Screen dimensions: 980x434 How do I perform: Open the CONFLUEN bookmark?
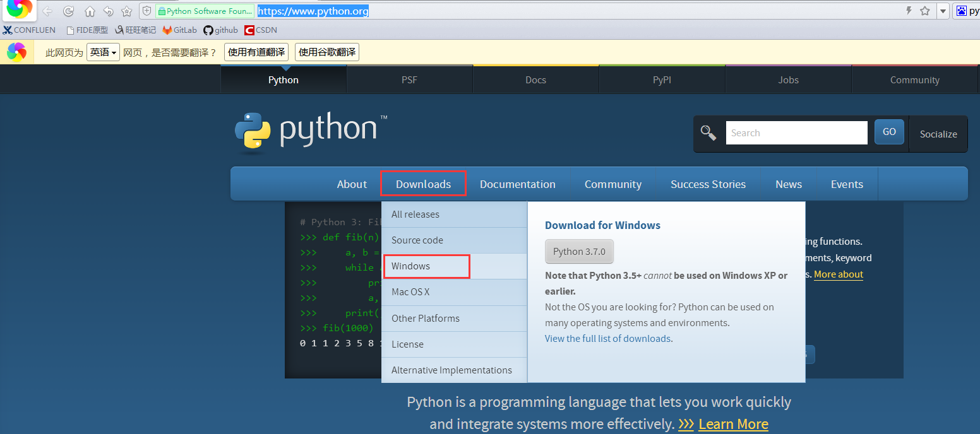tap(29, 30)
